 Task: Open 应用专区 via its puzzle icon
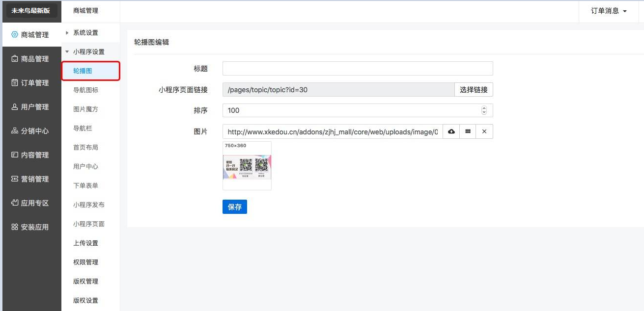15,203
